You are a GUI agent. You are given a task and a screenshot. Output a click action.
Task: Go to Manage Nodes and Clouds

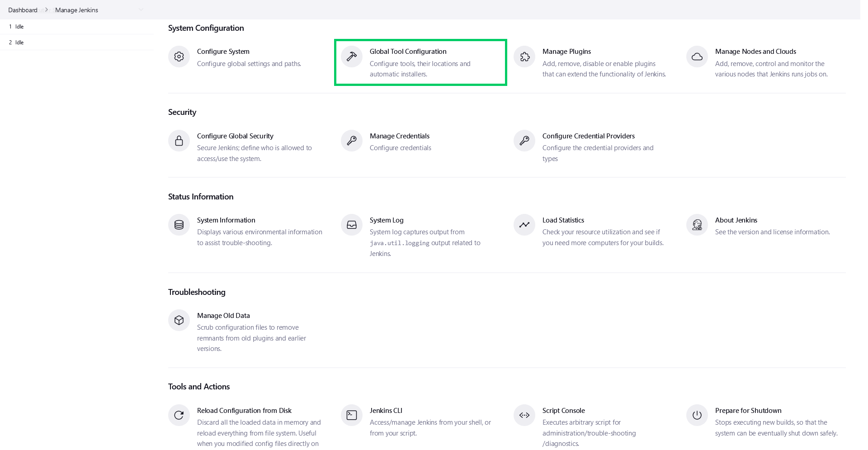[x=756, y=52]
